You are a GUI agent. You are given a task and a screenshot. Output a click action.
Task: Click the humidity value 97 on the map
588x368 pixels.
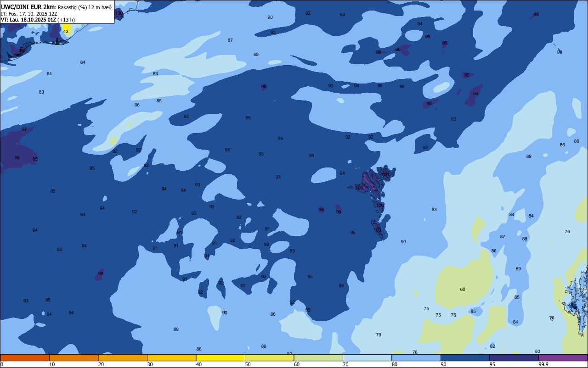[24, 129]
